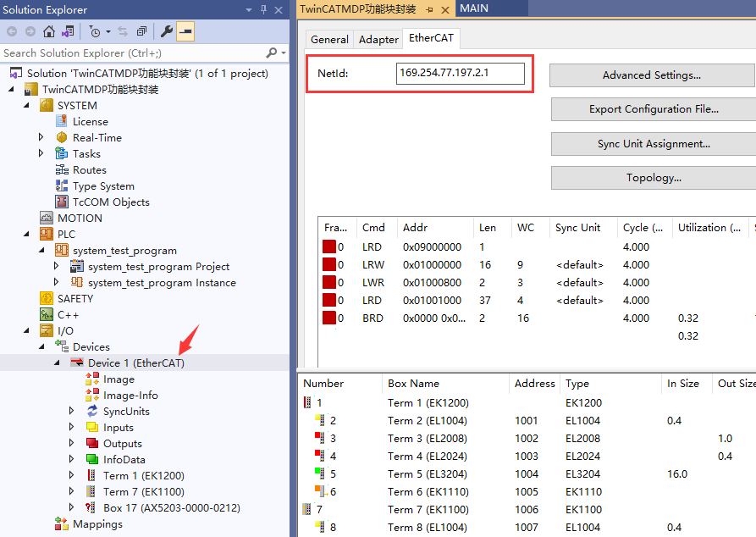
Task: Click the Type System icon
Action: [61, 185]
